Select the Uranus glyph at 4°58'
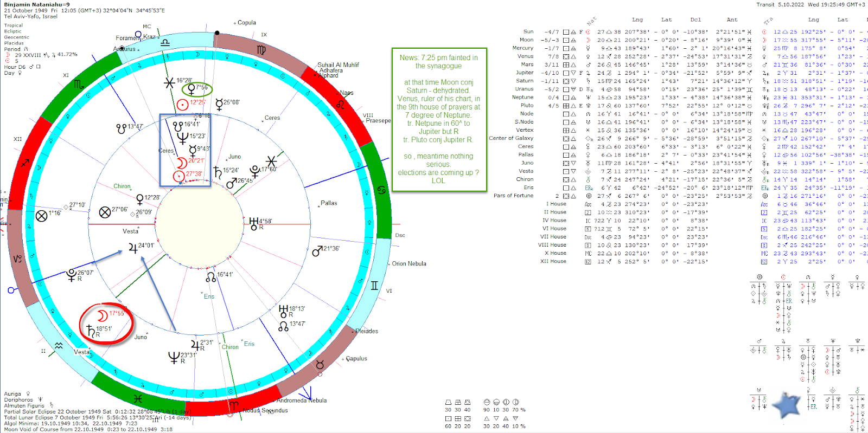This screenshot has width=868, height=433. (253, 223)
